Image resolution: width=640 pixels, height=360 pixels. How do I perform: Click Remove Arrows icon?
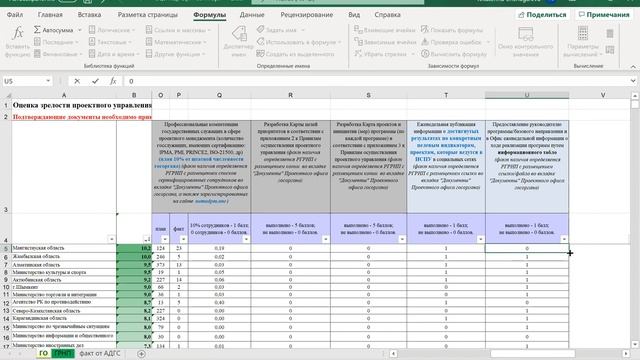pyautogui.click(x=358, y=53)
